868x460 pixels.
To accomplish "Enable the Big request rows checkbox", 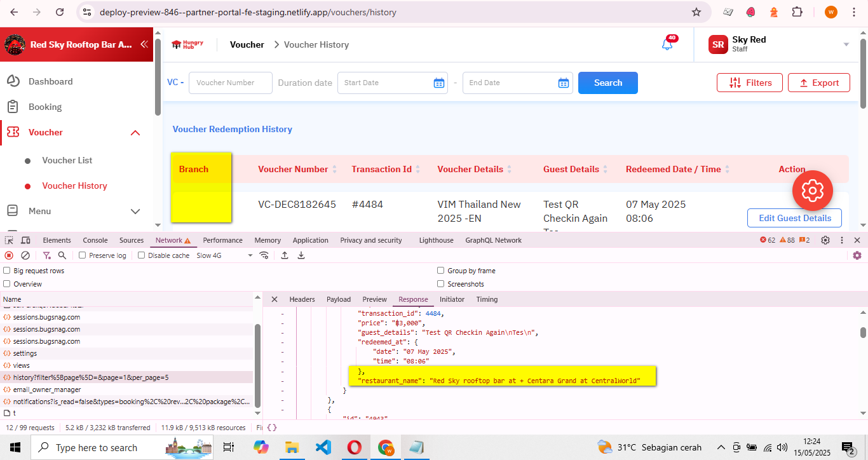I will click(x=7, y=271).
